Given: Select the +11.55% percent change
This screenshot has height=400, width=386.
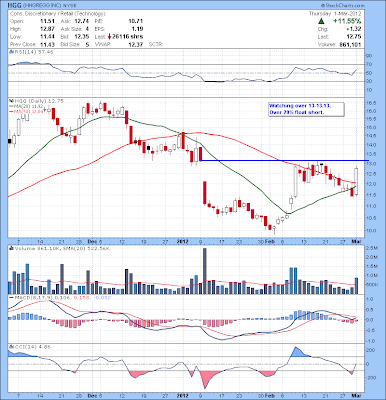Looking at the screenshot, I should tap(348, 21).
